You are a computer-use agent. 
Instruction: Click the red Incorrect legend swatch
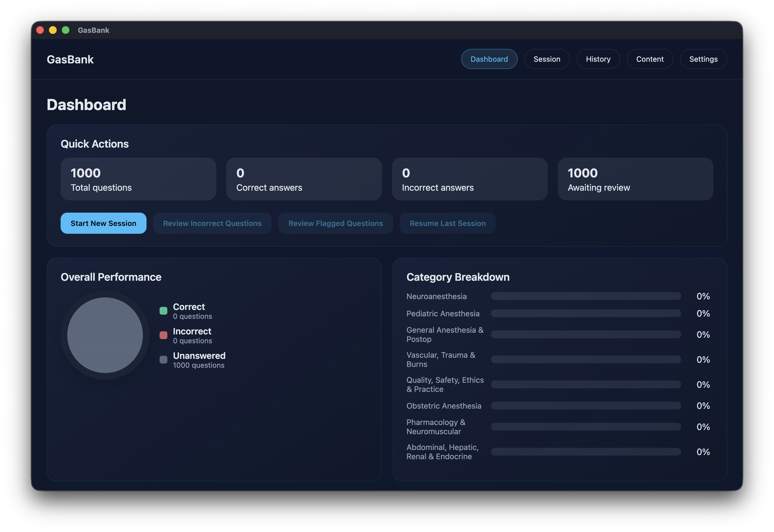163,335
